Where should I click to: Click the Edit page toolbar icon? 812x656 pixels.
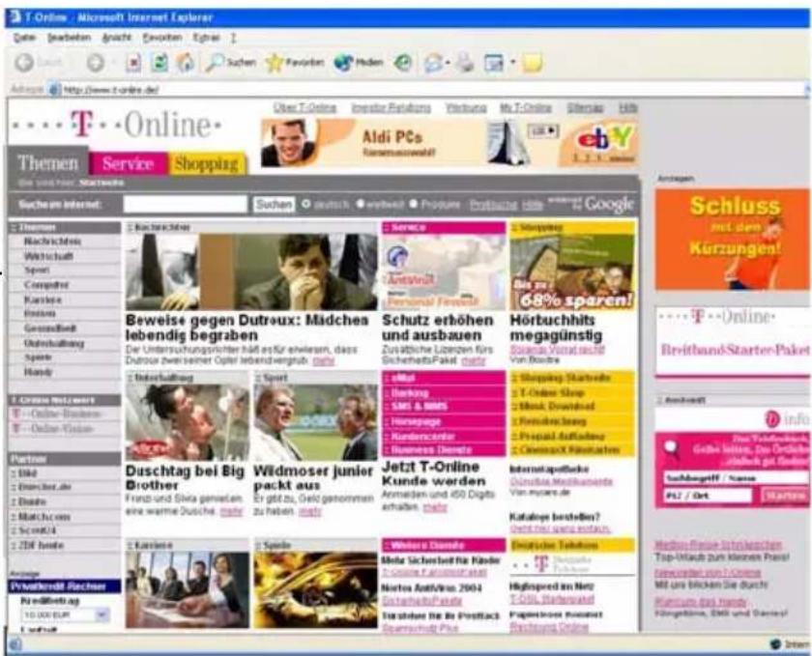click(x=494, y=63)
